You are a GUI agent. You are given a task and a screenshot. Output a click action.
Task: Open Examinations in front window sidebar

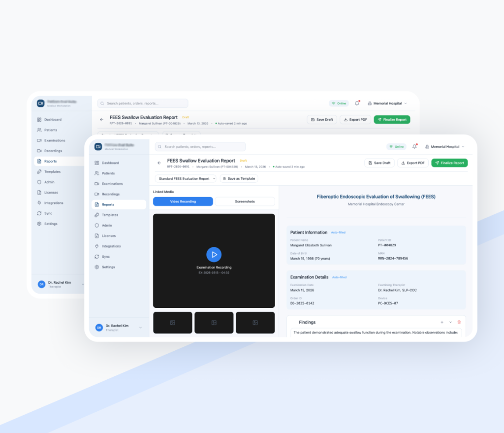coord(112,184)
